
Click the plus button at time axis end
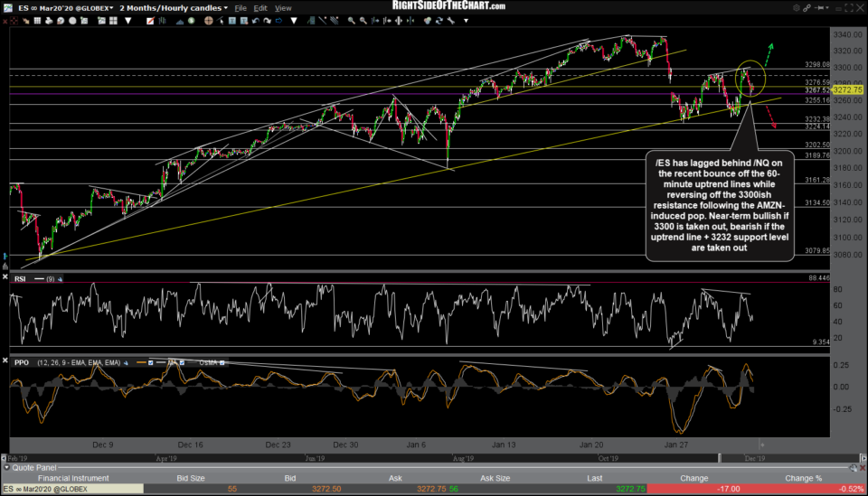(762, 445)
